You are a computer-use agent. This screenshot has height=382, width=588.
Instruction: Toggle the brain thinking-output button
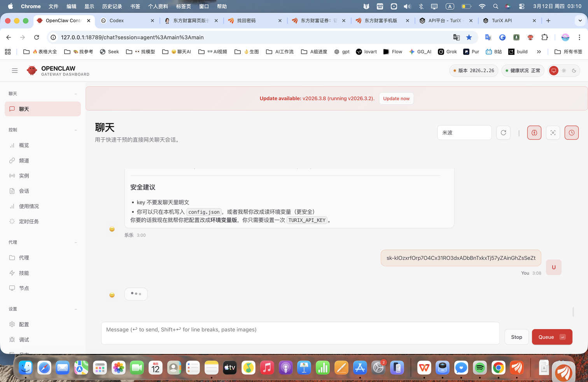coord(534,133)
